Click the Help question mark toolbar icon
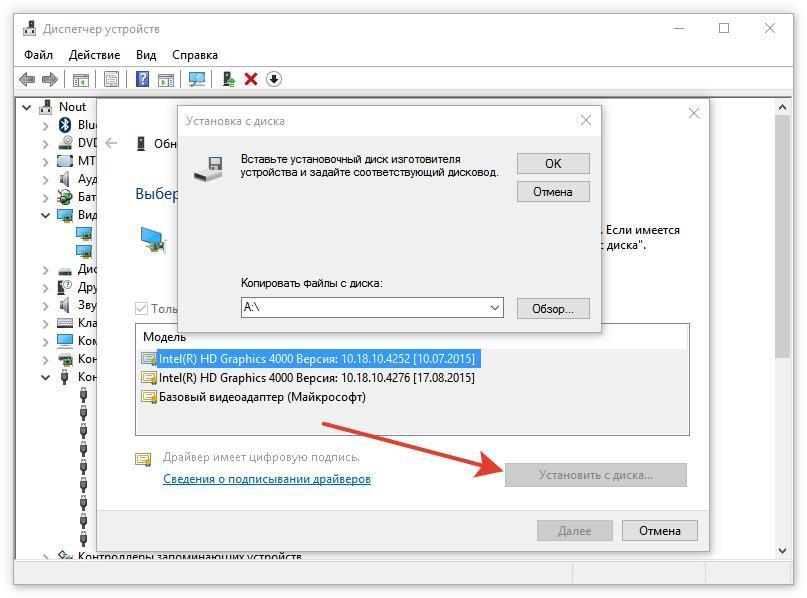807x598 pixels. point(142,79)
